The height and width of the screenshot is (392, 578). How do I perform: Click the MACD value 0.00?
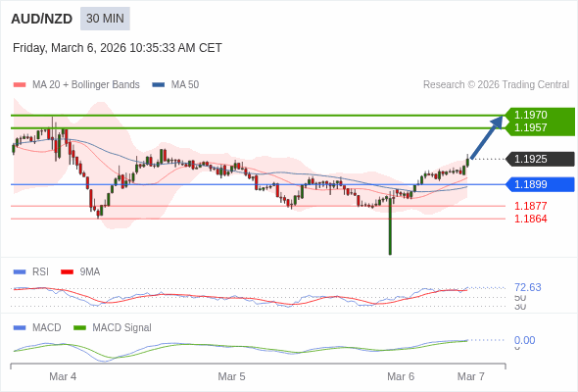tap(524, 340)
